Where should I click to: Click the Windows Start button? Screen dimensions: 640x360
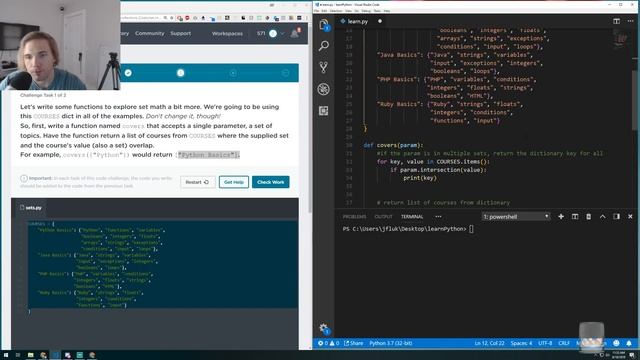(x=6, y=355)
